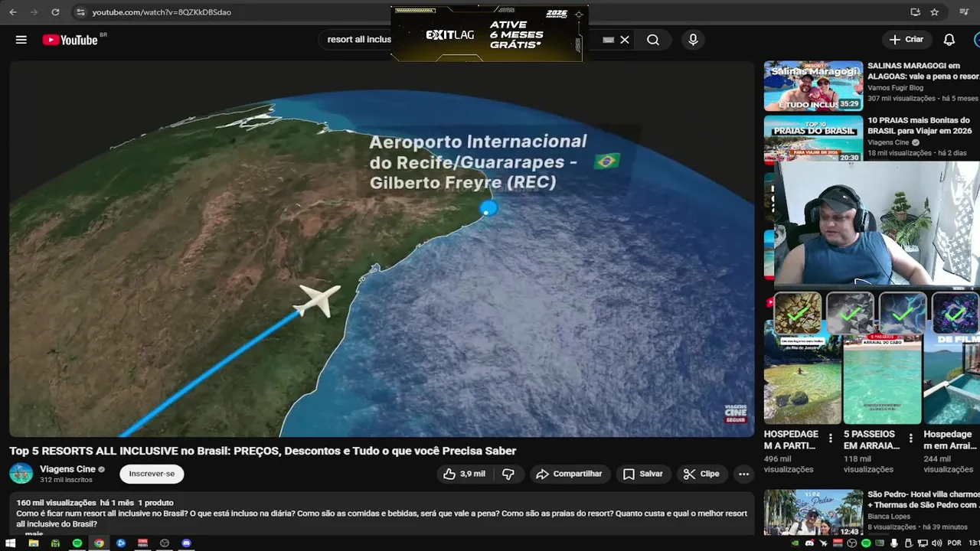Clear the search box with the X icon
The height and width of the screenshot is (551, 980).
625,40
